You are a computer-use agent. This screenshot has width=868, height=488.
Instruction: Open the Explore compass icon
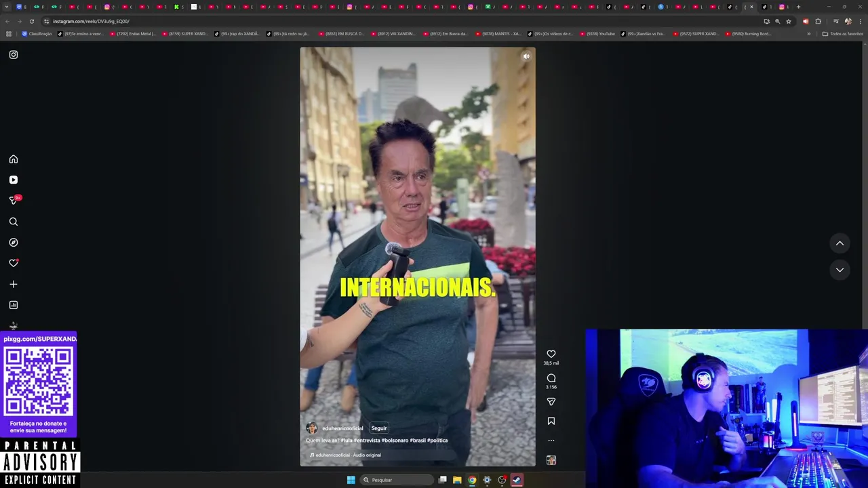[x=14, y=242]
